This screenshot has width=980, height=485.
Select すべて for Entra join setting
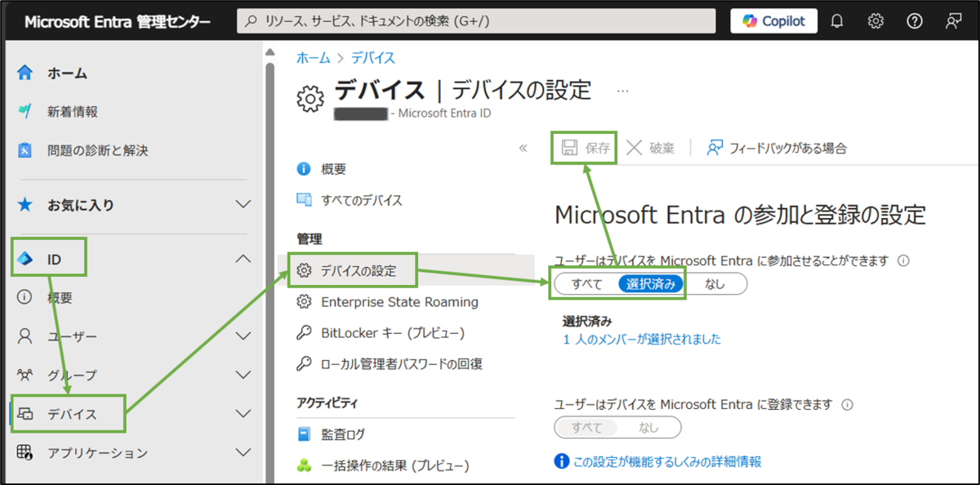click(x=587, y=284)
